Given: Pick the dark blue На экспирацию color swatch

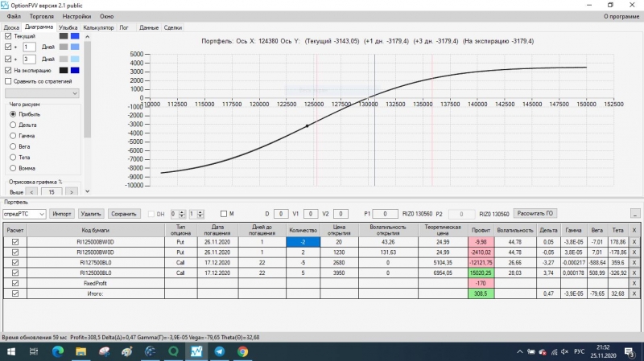Looking at the screenshot, I should [75, 70].
